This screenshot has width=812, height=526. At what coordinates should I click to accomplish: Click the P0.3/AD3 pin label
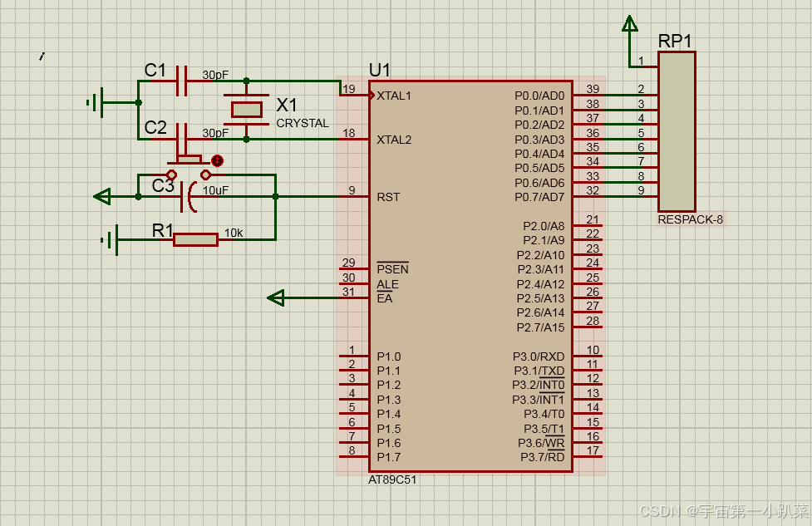coord(539,140)
